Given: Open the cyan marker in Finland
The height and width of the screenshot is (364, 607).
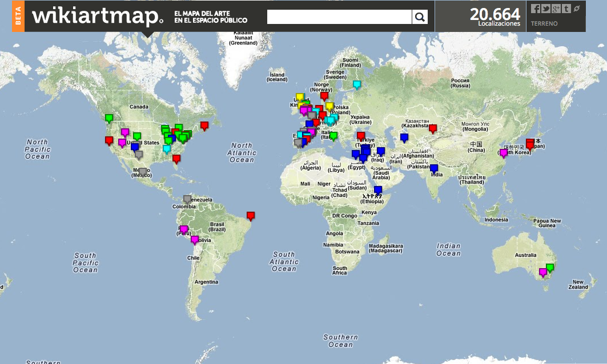Looking at the screenshot, I should [x=357, y=84].
